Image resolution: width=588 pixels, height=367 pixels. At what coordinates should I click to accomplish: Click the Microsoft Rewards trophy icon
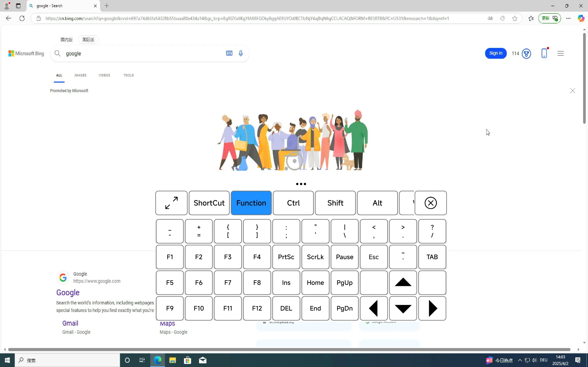click(x=526, y=54)
